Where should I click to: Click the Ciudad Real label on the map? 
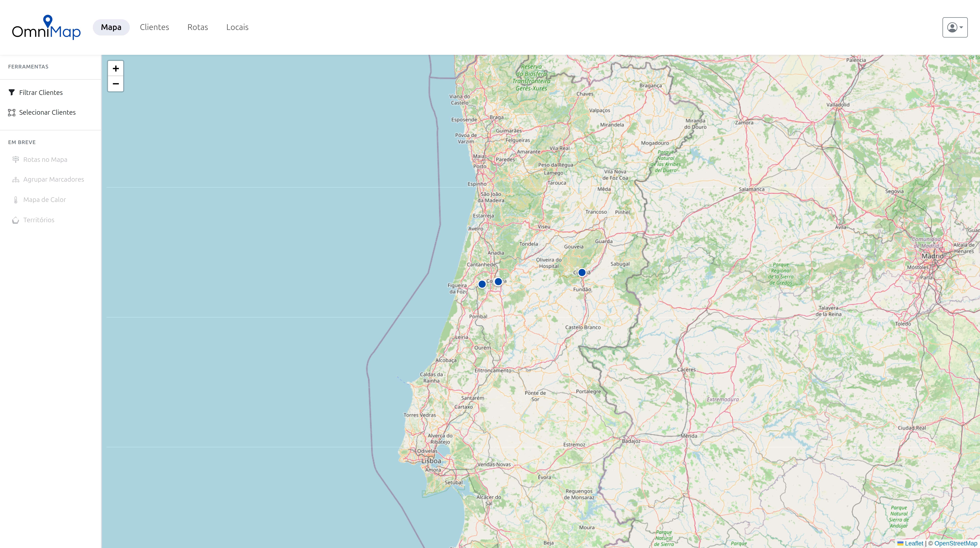(x=912, y=428)
